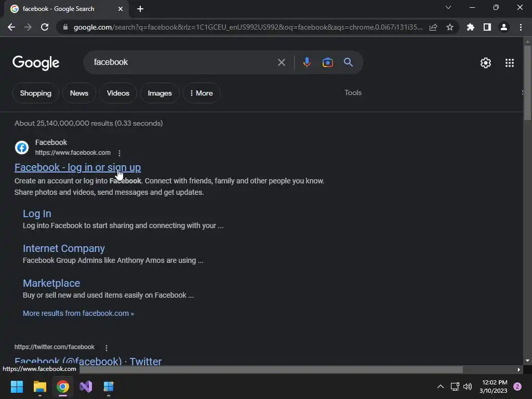Viewport: 532px width, 399px height.
Task: Open the Log In sitelink
Action: coord(37,214)
